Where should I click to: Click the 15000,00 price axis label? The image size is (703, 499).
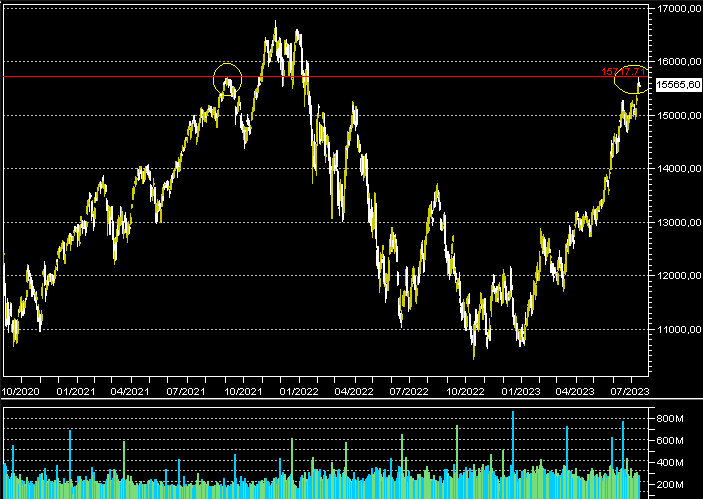[x=679, y=115]
